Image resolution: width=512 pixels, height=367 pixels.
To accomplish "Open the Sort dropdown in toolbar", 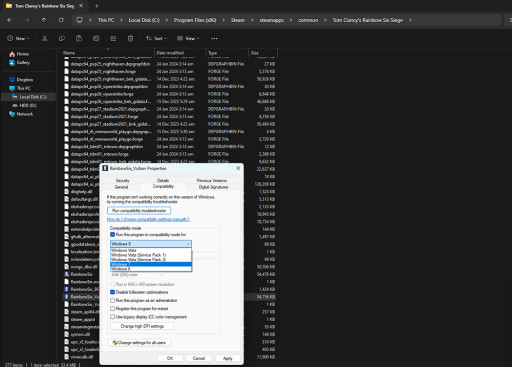I will coord(156,38).
